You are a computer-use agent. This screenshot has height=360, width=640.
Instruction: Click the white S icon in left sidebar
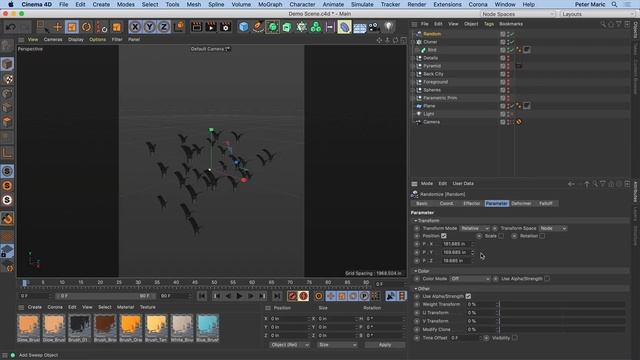pyautogui.click(x=7, y=200)
